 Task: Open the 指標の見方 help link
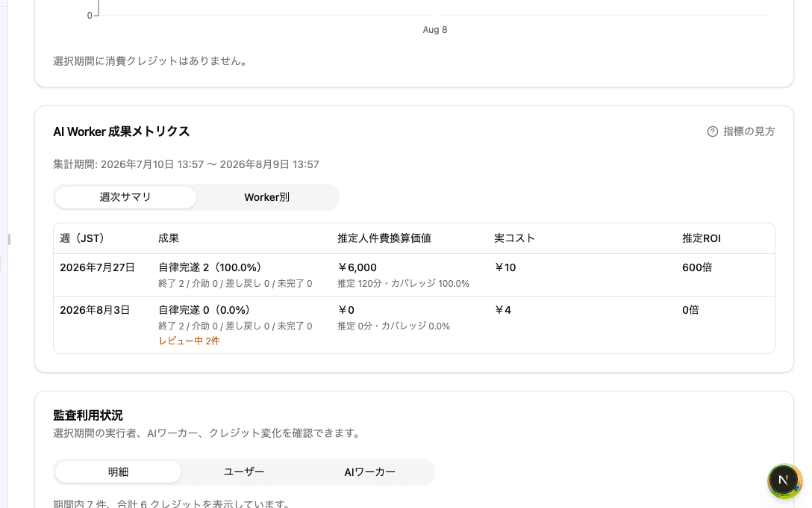(741, 131)
